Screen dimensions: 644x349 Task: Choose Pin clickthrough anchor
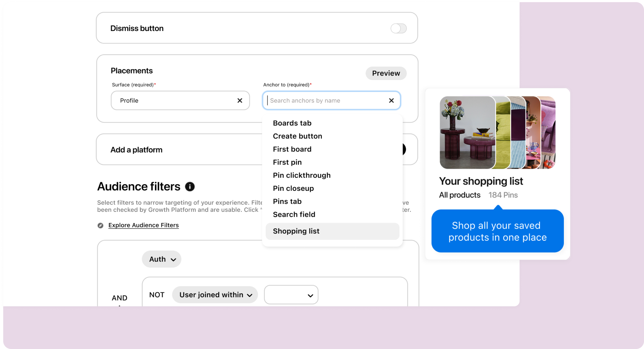tap(302, 175)
